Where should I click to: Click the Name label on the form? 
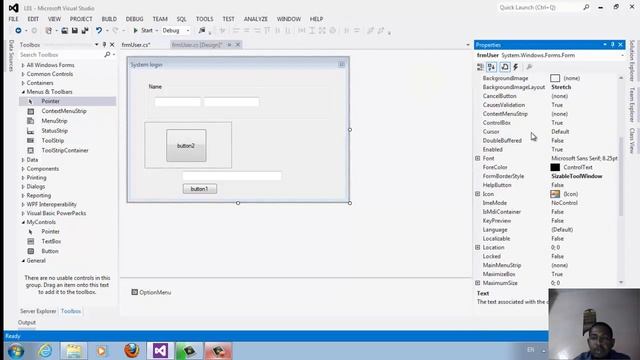pos(155,87)
